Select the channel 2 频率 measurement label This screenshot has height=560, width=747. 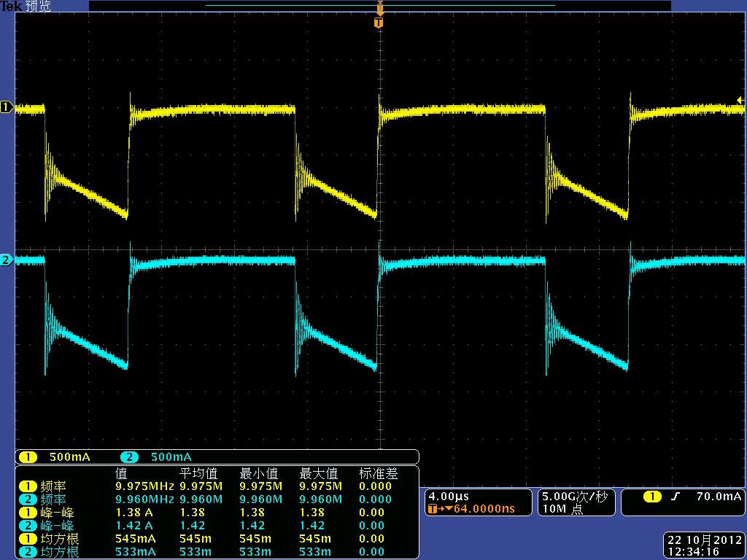pyautogui.click(x=53, y=499)
